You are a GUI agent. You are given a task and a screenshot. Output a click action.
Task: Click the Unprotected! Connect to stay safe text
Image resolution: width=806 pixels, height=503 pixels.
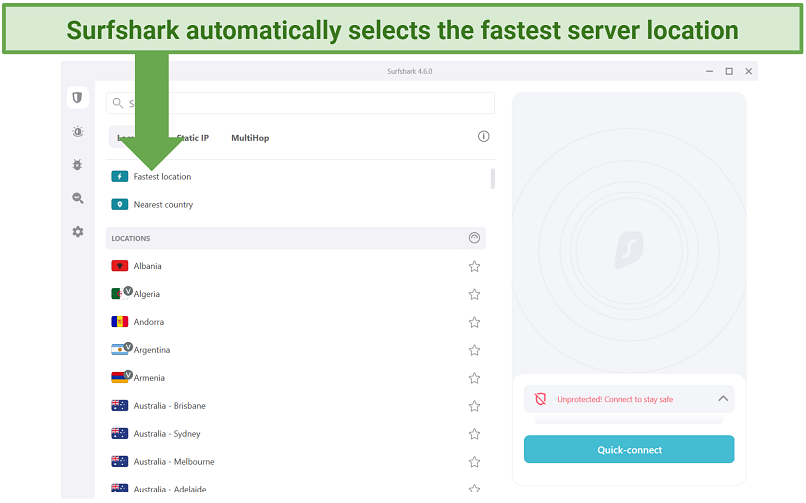coord(615,399)
